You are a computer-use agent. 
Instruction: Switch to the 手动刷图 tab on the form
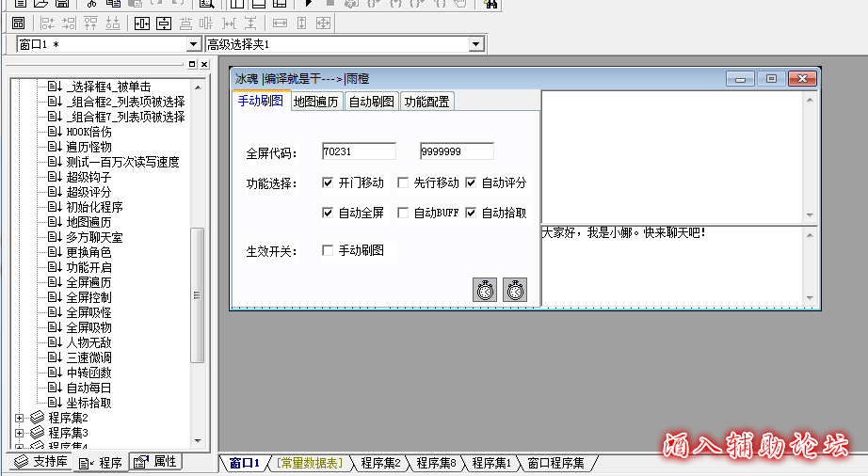[261, 101]
